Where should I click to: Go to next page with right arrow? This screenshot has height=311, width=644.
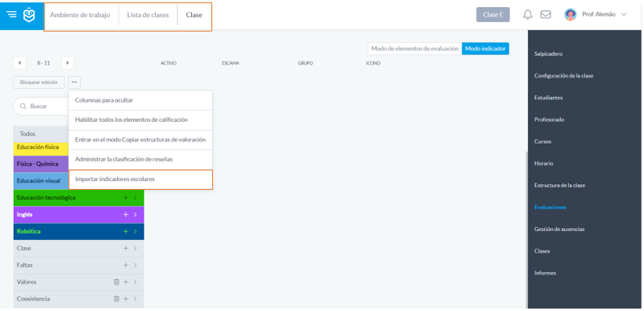pyautogui.click(x=67, y=63)
